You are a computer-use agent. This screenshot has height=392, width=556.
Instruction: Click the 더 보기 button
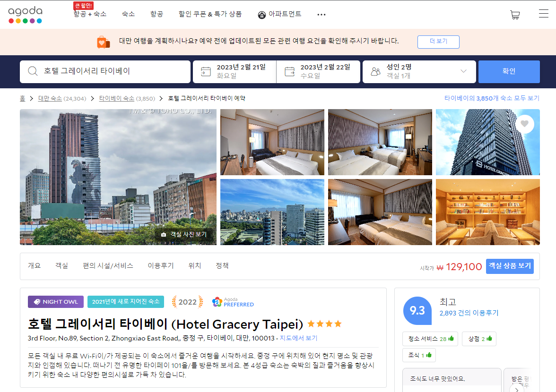[438, 42]
